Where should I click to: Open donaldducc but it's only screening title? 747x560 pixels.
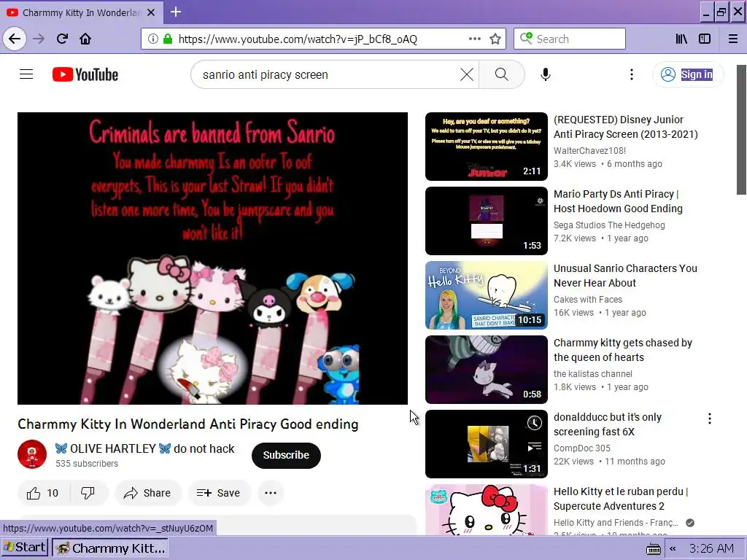click(608, 424)
